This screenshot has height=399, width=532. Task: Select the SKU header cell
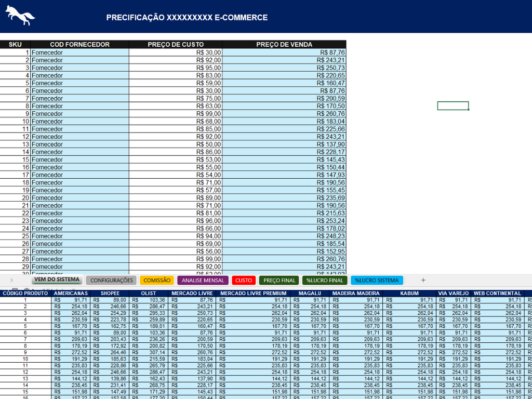(15, 45)
